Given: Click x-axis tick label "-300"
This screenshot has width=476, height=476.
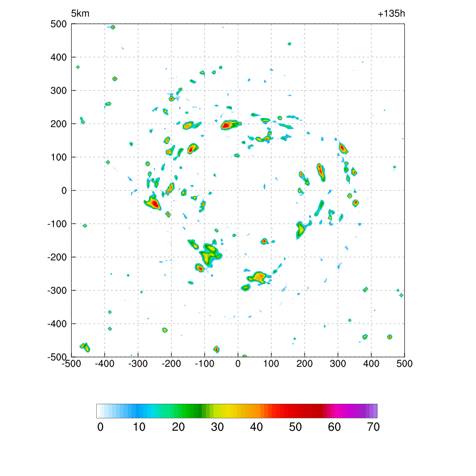Looking at the screenshot, I should pos(138,364).
